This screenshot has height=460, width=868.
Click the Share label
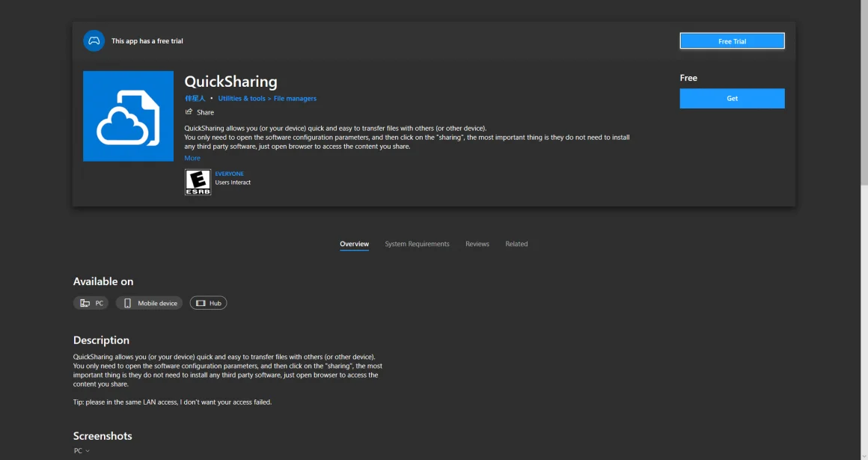click(x=205, y=112)
